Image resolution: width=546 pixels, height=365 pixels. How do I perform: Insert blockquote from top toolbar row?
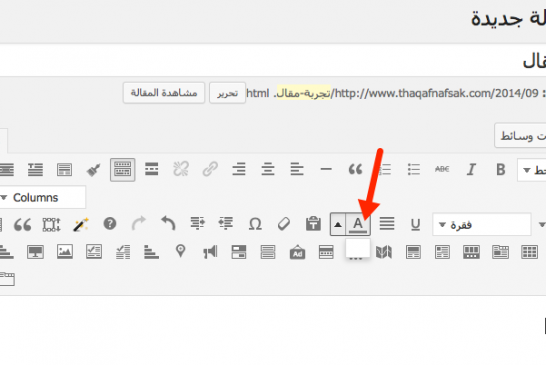pos(355,170)
